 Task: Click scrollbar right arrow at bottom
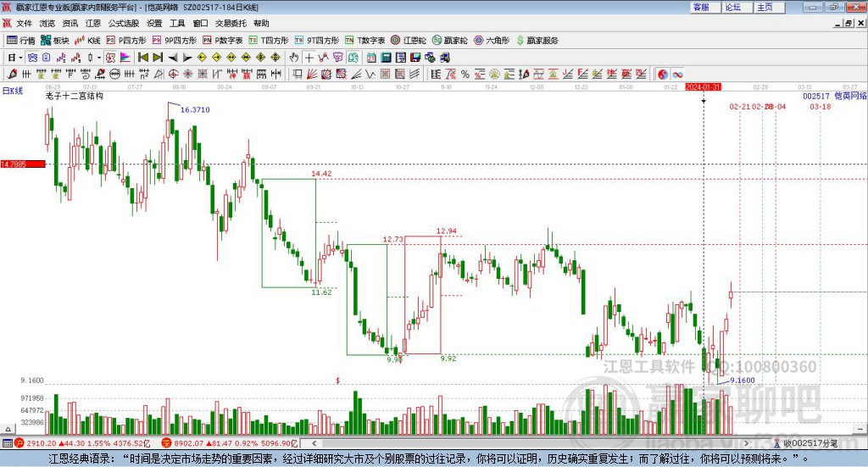coord(746,442)
